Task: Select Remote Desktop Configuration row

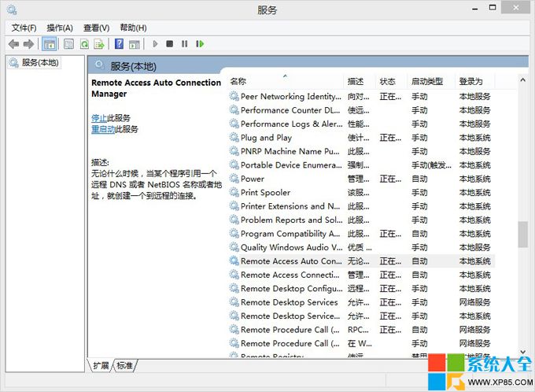Action: point(361,288)
